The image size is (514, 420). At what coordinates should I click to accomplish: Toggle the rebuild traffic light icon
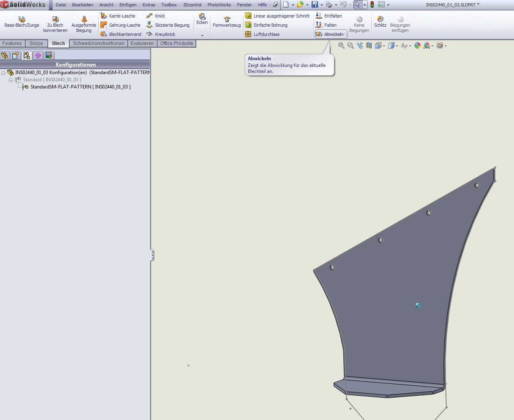click(x=372, y=5)
